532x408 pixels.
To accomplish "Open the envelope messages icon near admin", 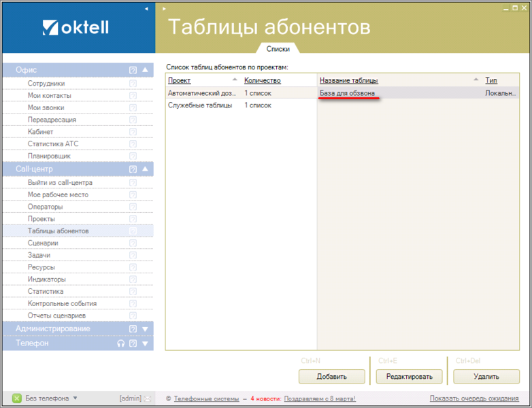I will click(147, 399).
